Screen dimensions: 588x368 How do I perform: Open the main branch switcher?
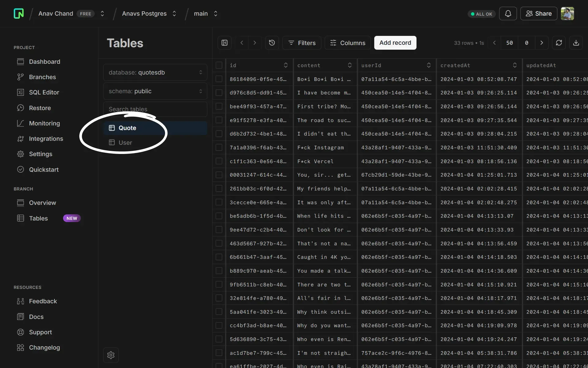[x=205, y=13]
